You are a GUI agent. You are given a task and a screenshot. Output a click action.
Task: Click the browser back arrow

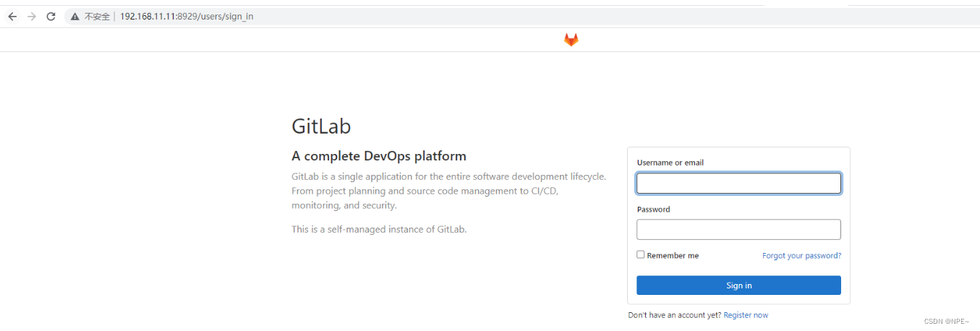[12, 17]
